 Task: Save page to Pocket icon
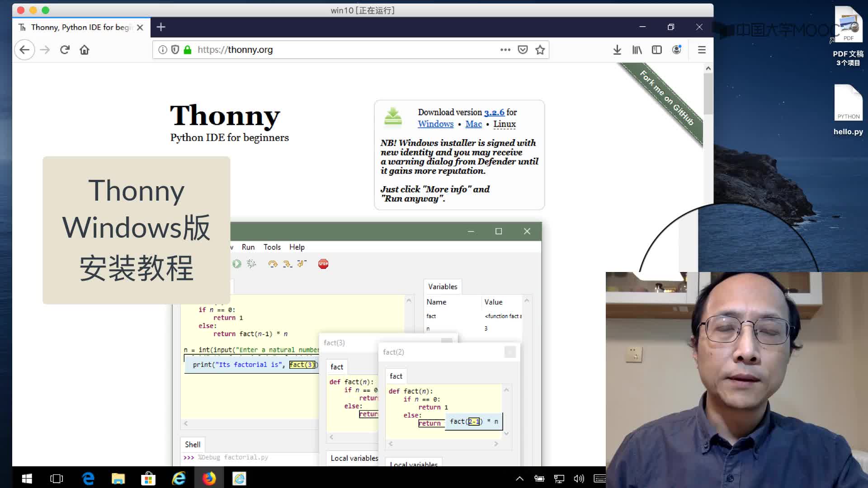tap(523, 50)
